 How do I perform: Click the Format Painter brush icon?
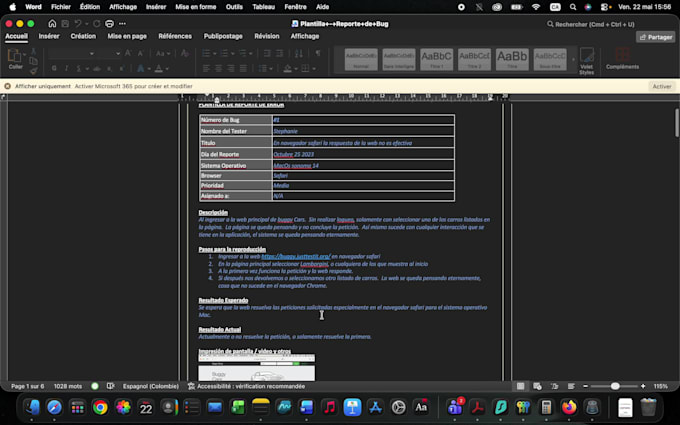(x=33, y=71)
